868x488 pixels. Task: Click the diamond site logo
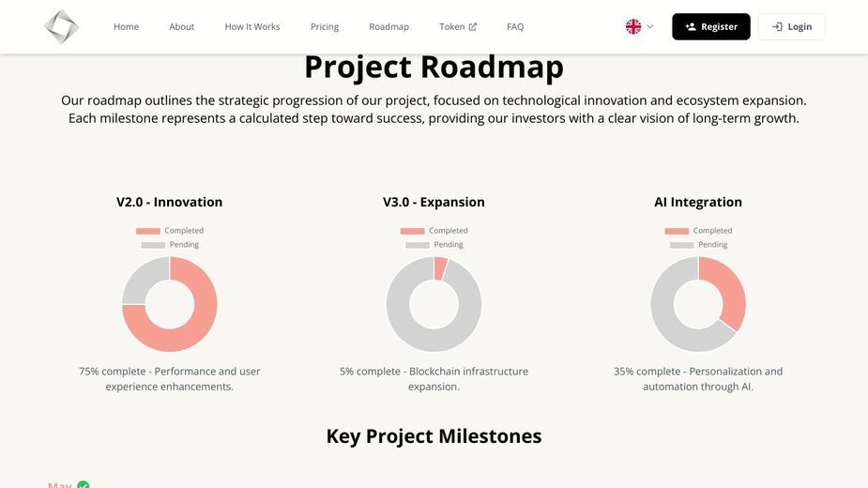[61, 26]
